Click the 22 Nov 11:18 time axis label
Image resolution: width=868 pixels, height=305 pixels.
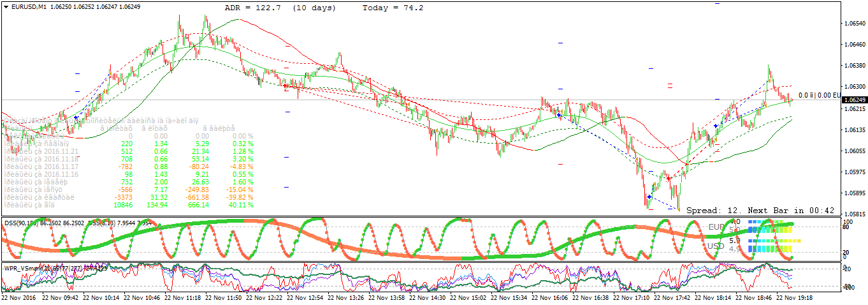pos(183,297)
